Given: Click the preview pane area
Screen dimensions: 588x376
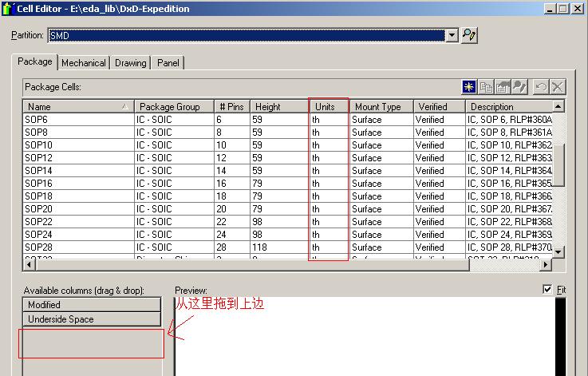Looking at the screenshot, I should pos(365,337).
